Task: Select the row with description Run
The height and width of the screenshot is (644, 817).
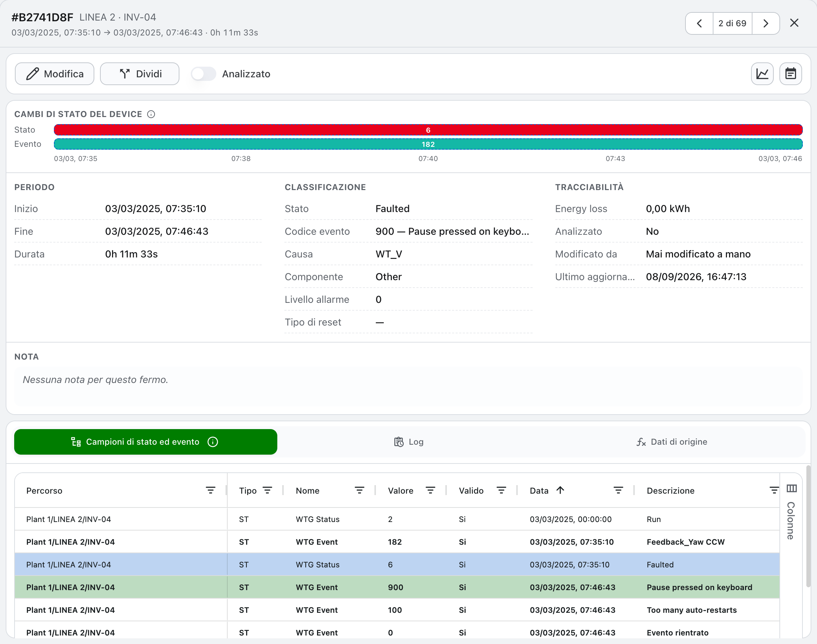Action: (397, 519)
